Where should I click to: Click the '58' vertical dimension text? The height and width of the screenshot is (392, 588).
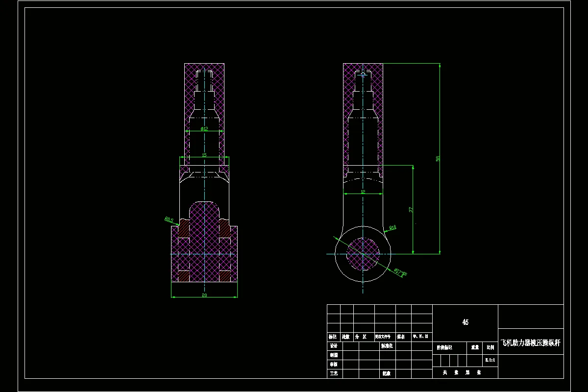pos(438,159)
